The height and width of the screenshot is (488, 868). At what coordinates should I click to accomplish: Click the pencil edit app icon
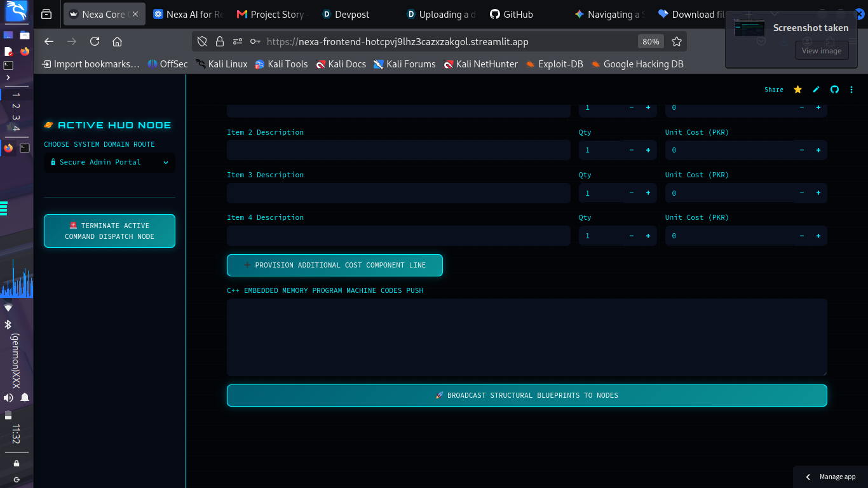pos(817,90)
